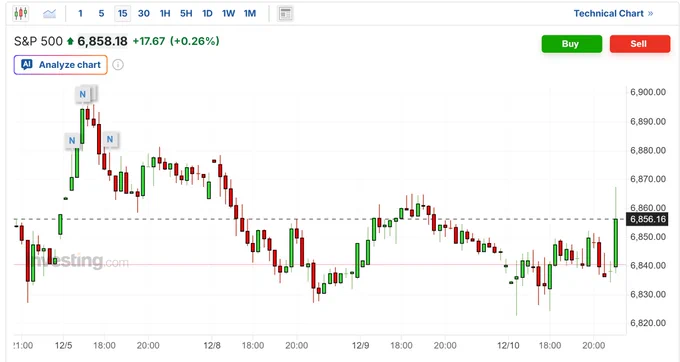Switch to the 1W interval
Screen dimensions: 680x362
point(229,13)
